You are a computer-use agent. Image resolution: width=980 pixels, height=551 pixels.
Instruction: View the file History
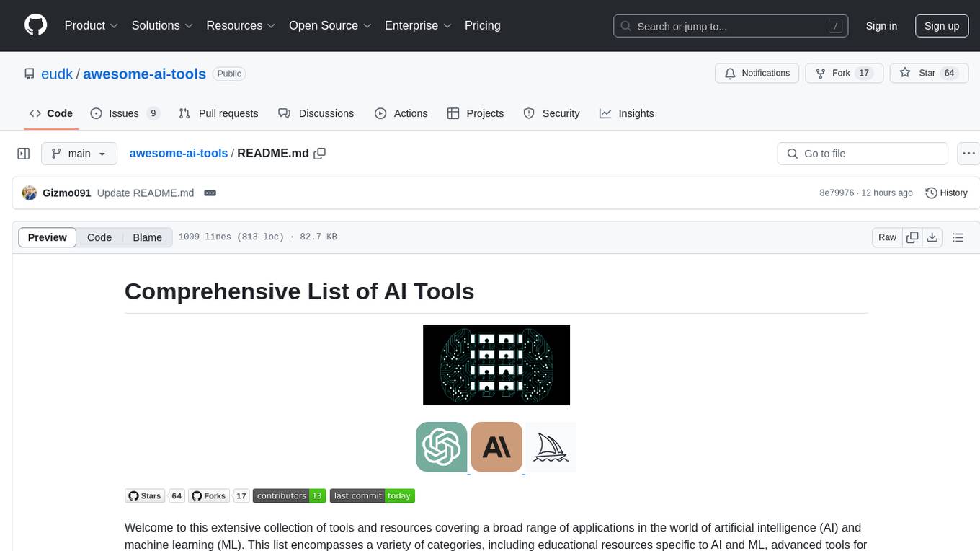coord(946,193)
